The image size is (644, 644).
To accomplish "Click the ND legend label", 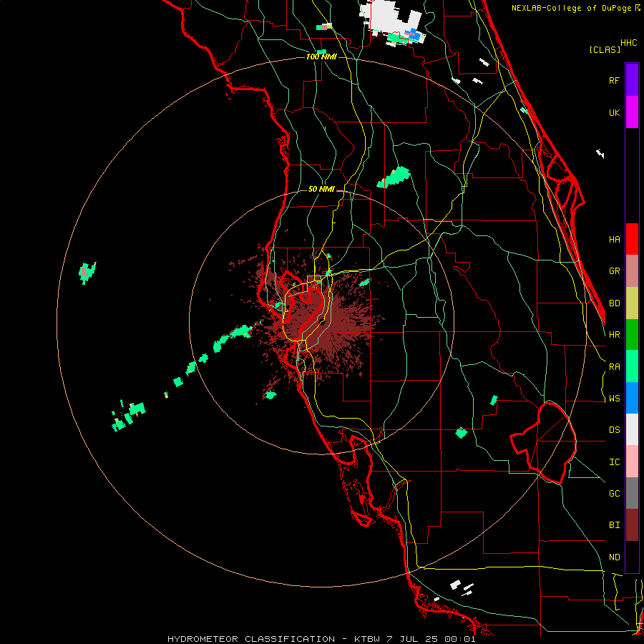I will pyautogui.click(x=614, y=557).
